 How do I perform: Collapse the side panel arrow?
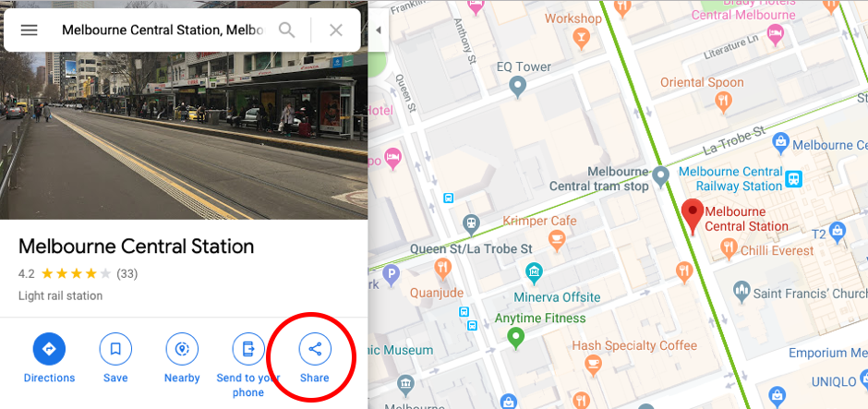click(x=379, y=30)
